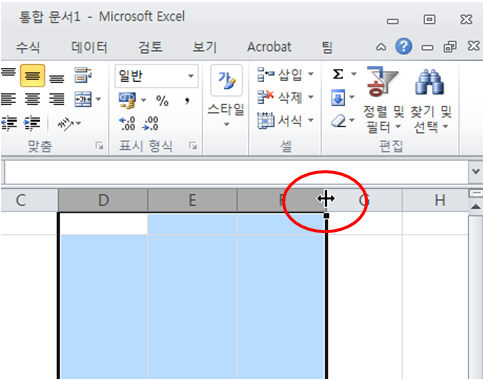Open the 데이터 ribbon tab
This screenshot has width=483, height=380.
[89, 47]
